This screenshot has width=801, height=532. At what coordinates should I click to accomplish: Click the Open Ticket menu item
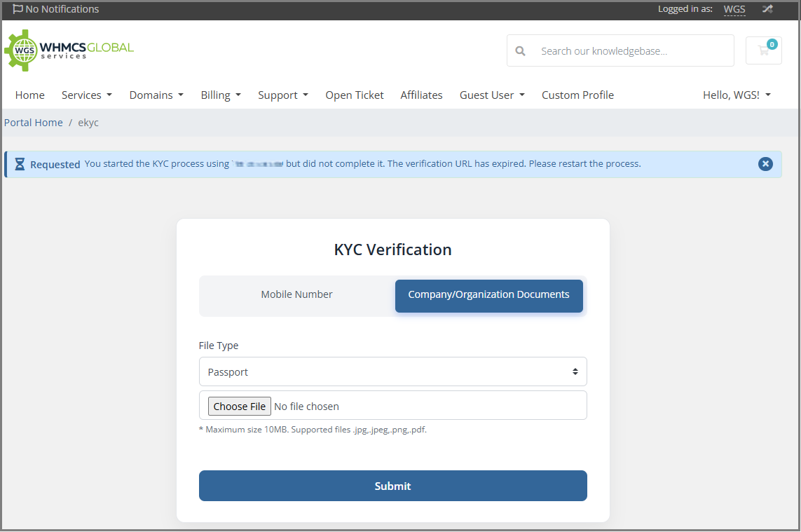tap(354, 95)
